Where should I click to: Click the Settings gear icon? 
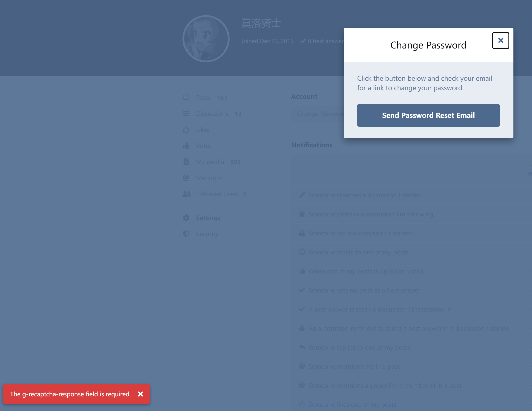coord(186,218)
